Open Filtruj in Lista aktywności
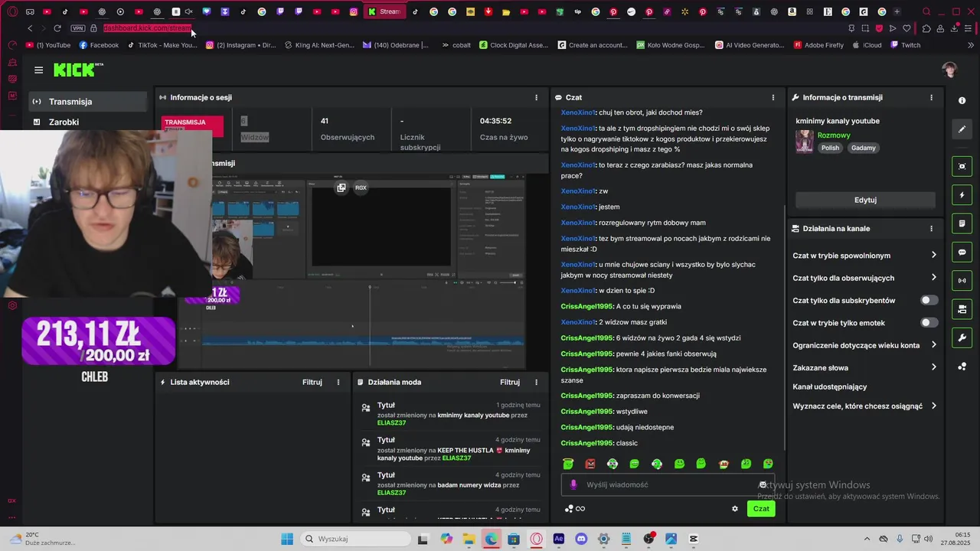Screen dimensions: 980x551 pos(312,382)
